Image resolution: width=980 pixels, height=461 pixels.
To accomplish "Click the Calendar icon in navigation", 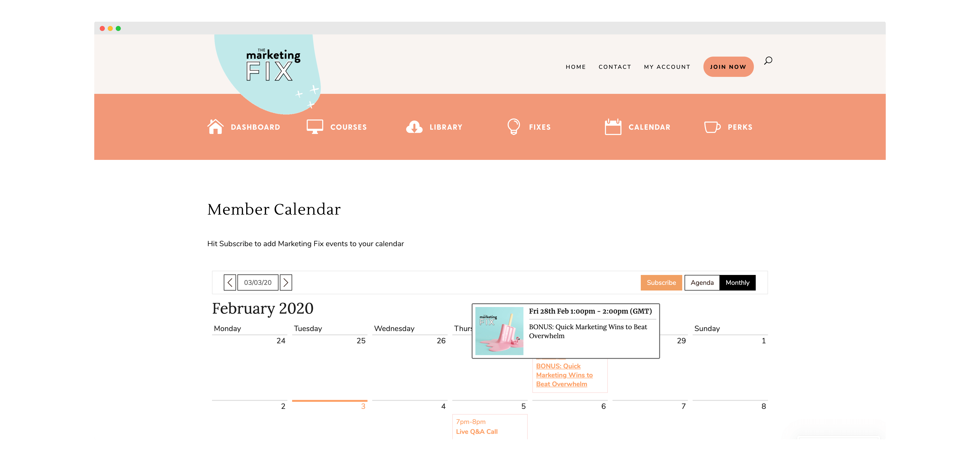I will 612,126.
